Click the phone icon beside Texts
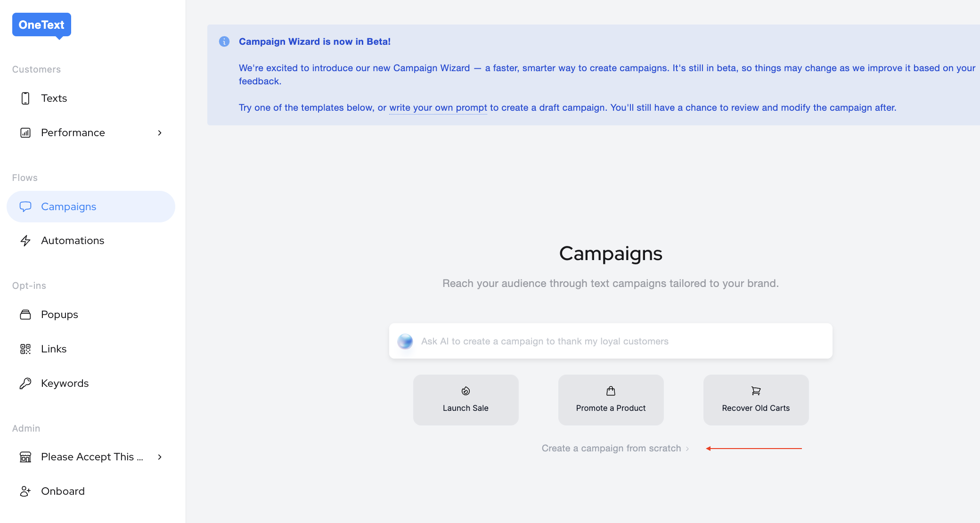This screenshot has width=980, height=523. (x=25, y=98)
